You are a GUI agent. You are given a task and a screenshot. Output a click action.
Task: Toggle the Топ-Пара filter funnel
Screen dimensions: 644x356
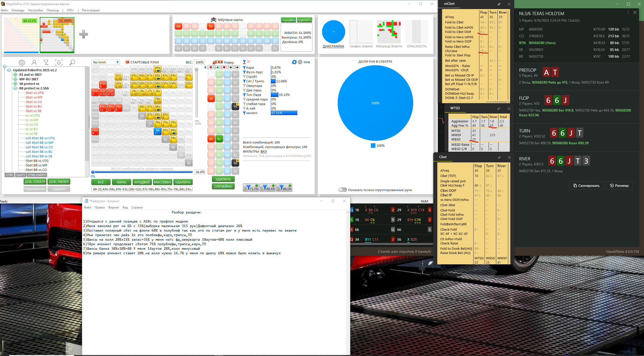[244, 95]
